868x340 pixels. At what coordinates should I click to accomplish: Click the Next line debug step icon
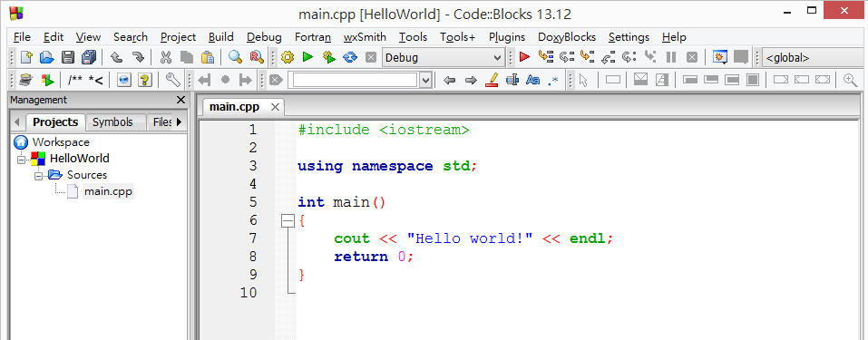(566, 57)
